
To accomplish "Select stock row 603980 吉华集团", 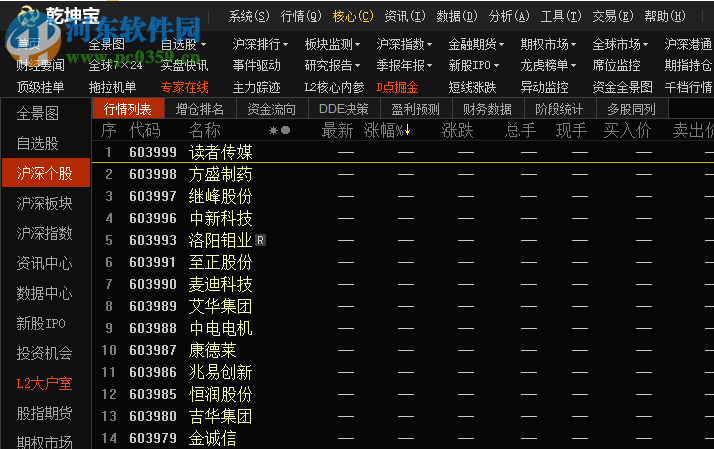I will [403, 416].
